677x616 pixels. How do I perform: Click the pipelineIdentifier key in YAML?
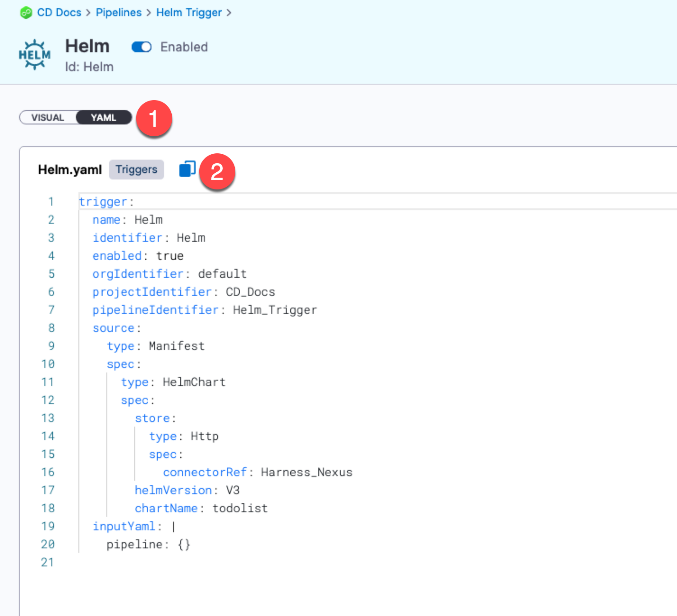(x=156, y=310)
